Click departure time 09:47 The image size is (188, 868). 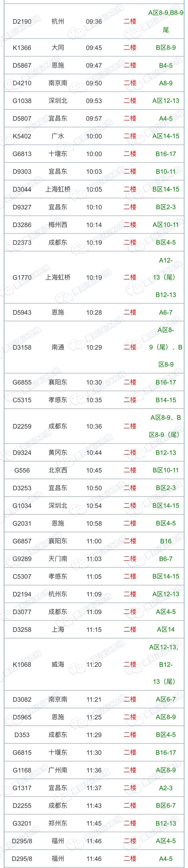(94, 65)
